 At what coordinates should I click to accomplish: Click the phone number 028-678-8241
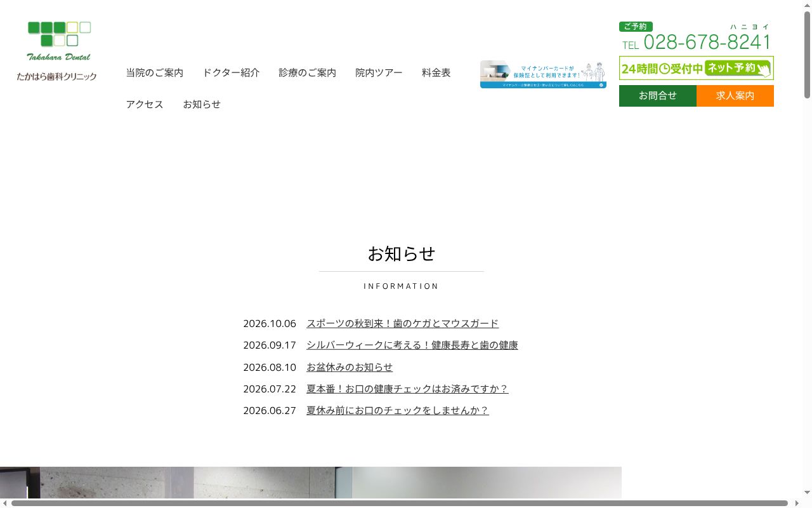(x=707, y=43)
